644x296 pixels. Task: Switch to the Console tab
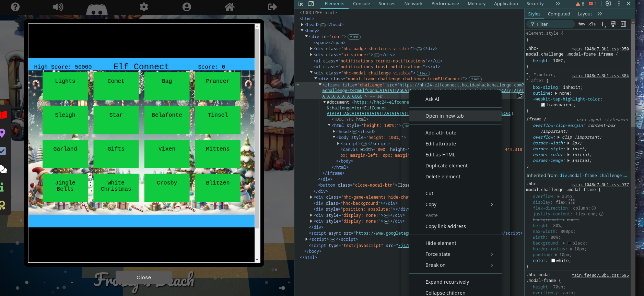tap(361, 4)
